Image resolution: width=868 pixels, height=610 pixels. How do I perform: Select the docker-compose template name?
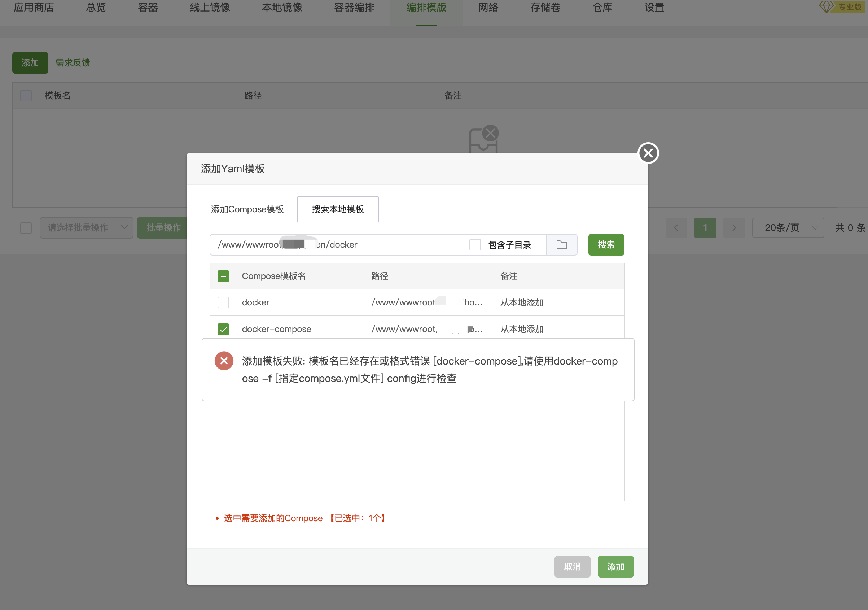tap(276, 329)
